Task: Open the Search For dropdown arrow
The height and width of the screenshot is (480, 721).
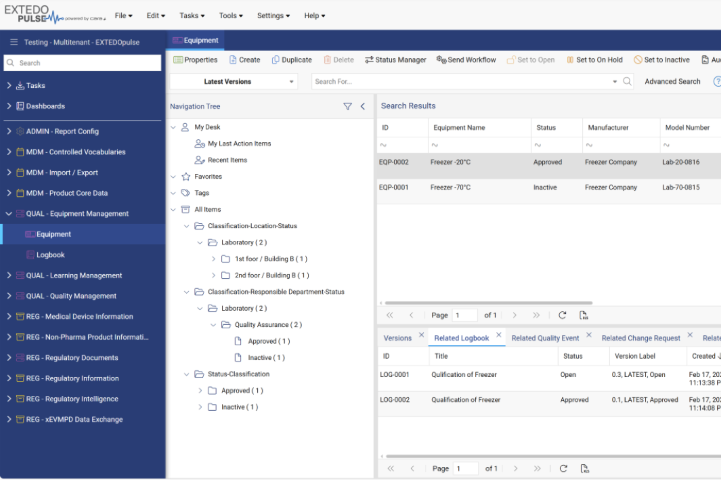Action: [615, 81]
